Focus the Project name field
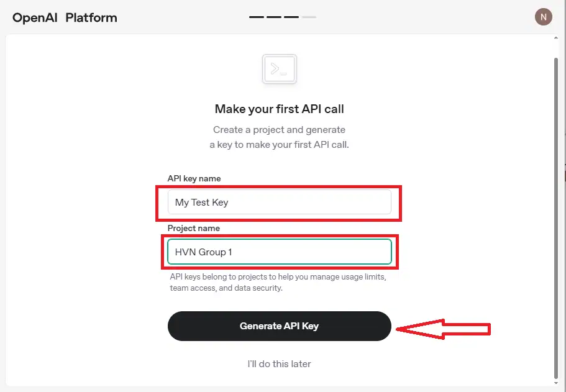Viewport: 566px width, 392px height. 279,252
